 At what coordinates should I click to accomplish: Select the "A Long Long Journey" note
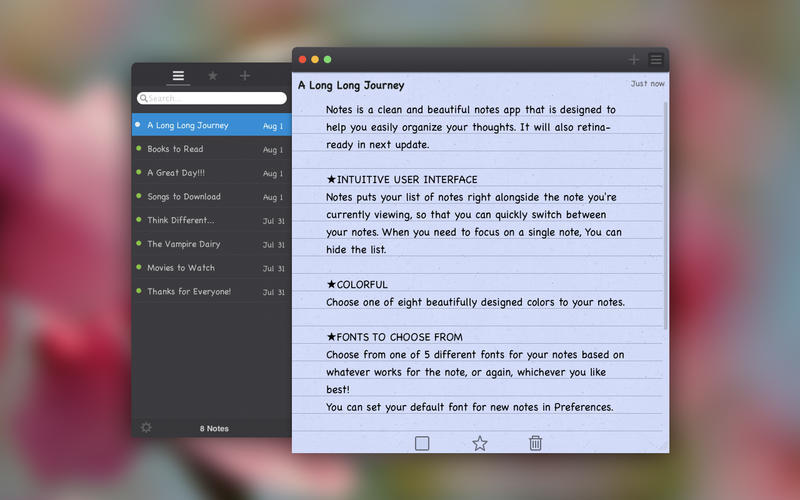click(188, 126)
